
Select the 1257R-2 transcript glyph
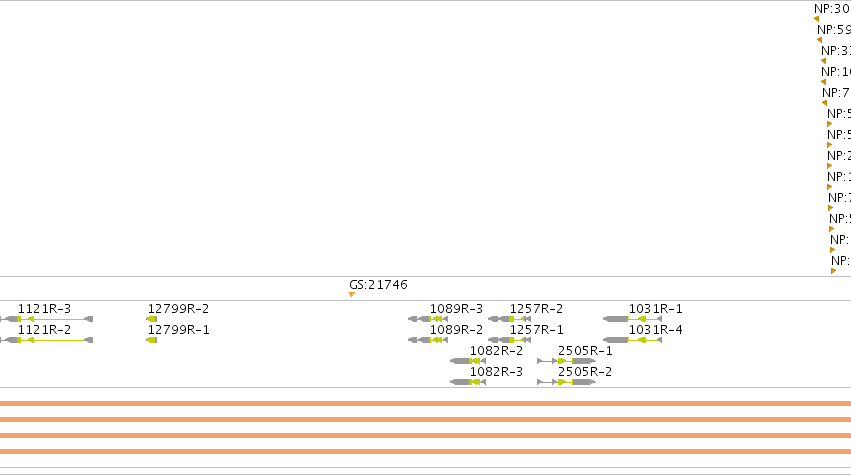point(509,319)
